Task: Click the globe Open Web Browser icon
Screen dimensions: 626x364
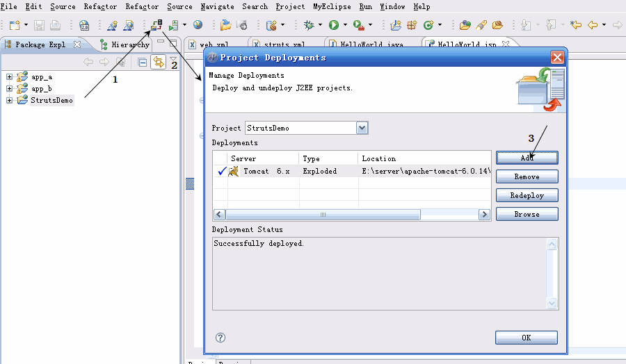Action: [x=198, y=25]
